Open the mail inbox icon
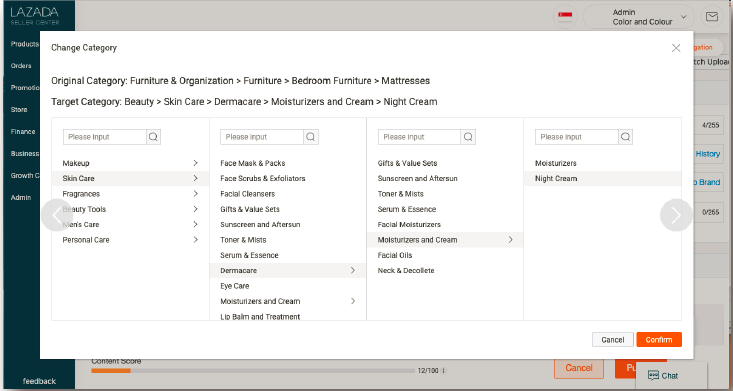This screenshot has height=391, width=733. [711, 17]
